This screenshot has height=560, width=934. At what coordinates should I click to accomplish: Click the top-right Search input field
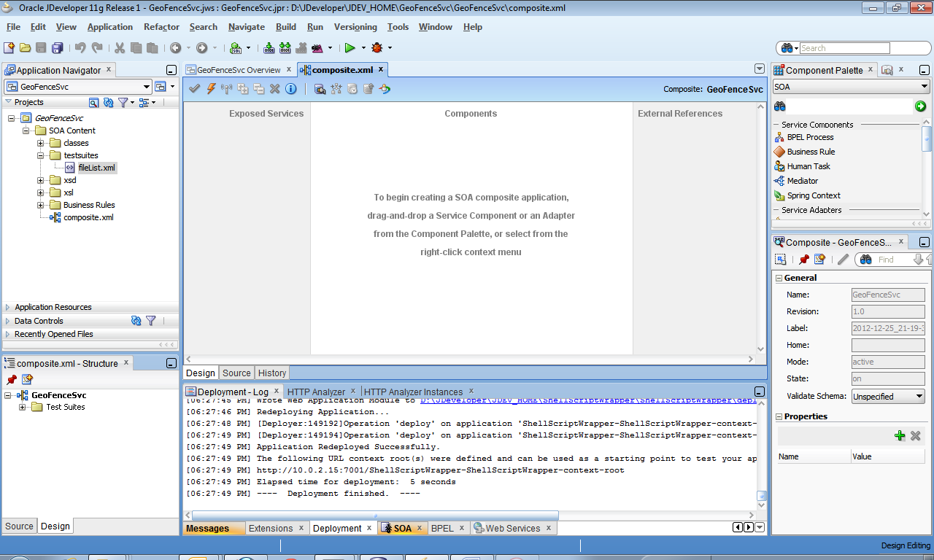click(x=844, y=48)
